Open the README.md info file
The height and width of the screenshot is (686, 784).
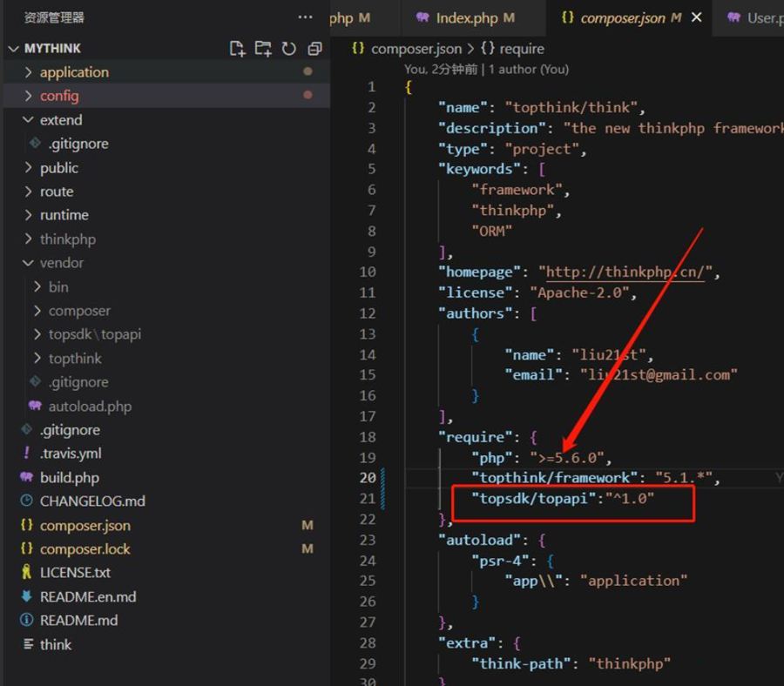point(78,621)
